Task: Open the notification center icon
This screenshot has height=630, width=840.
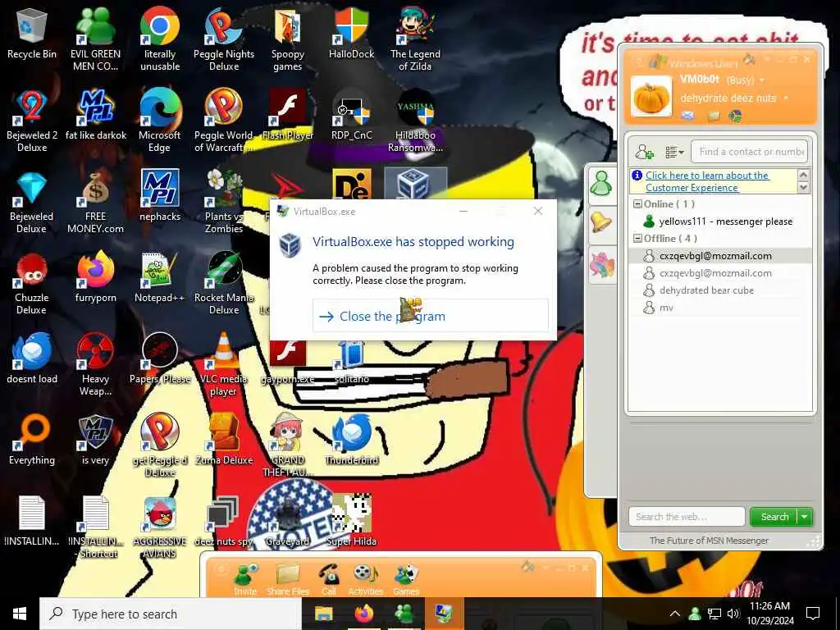Action: point(813,614)
